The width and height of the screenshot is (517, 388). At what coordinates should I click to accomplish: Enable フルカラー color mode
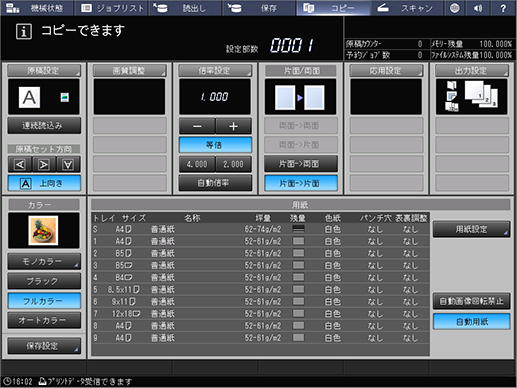(44, 301)
